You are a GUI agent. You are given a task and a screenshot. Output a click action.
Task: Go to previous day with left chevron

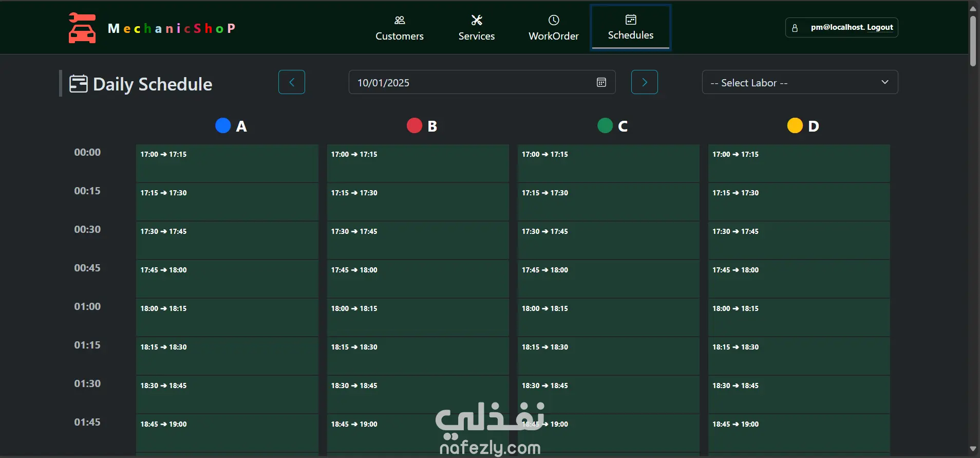click(x=292, y=82)
